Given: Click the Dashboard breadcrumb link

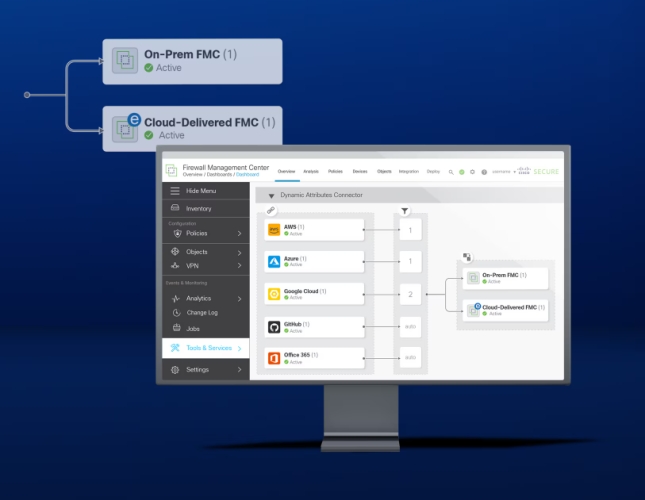Looking at the screenshot, I should pos(246,174).
